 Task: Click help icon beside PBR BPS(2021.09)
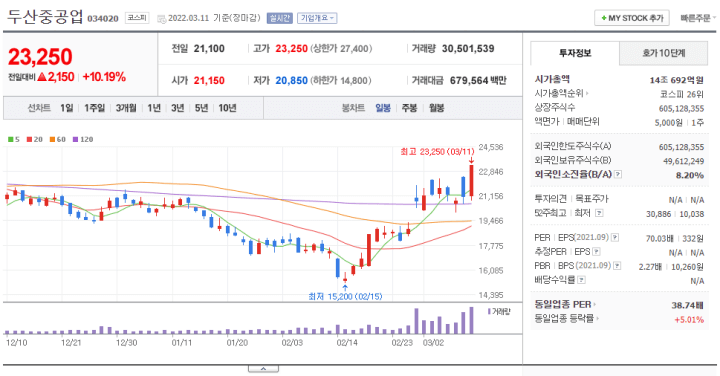pyautogui.click(x=617, y=266)
